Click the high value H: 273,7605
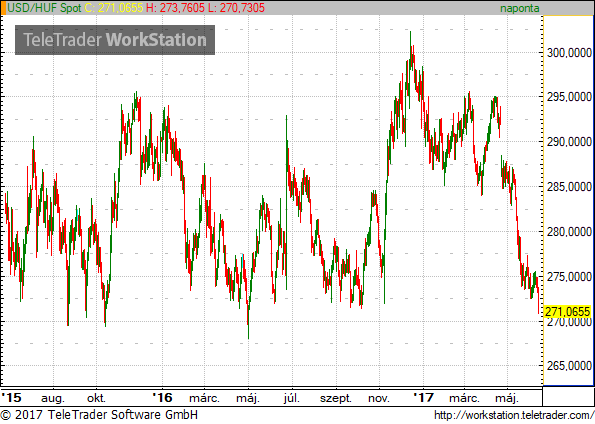This screenshot has height=424, width=595. click(x=175, y=8)
